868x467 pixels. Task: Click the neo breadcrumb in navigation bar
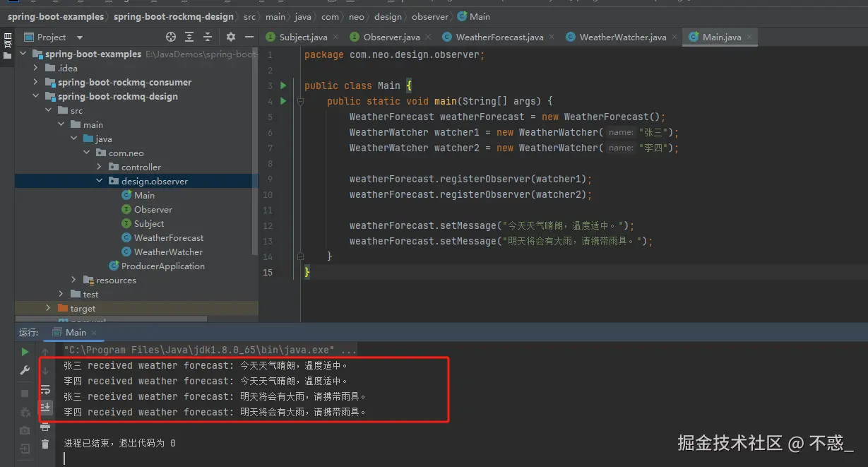pos(355,16)
